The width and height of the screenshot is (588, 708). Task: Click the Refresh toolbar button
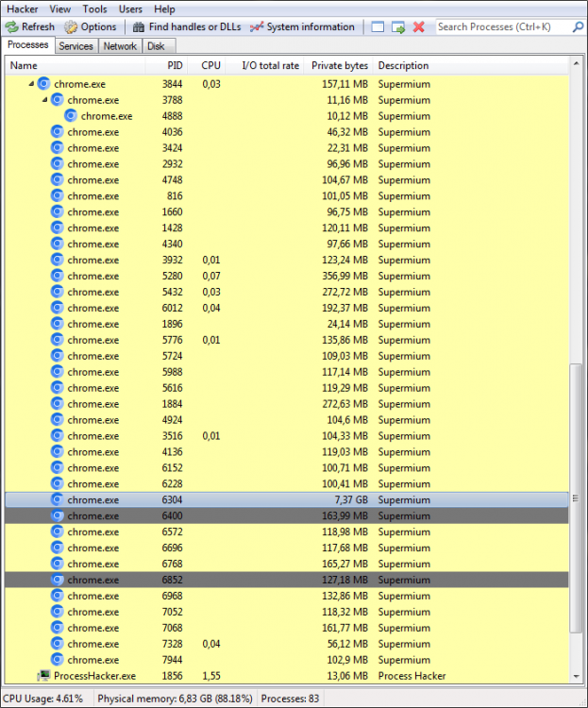pyautogui.click(x=30, y=27)
